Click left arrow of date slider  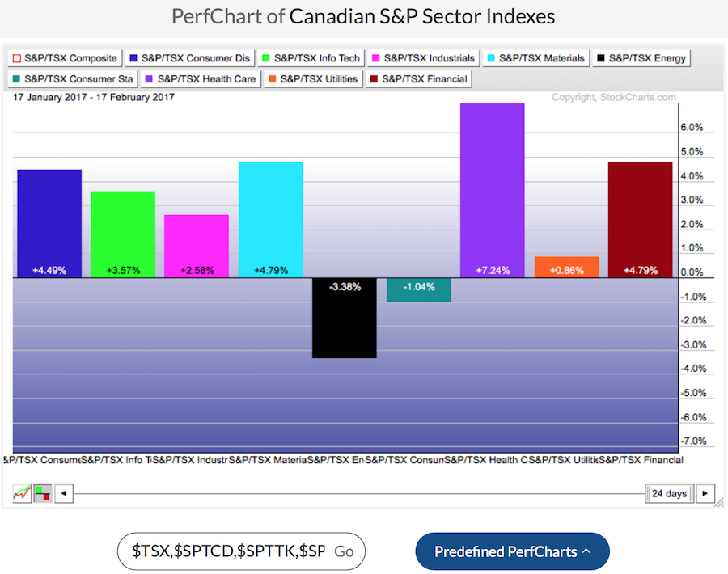coord(64,492)
